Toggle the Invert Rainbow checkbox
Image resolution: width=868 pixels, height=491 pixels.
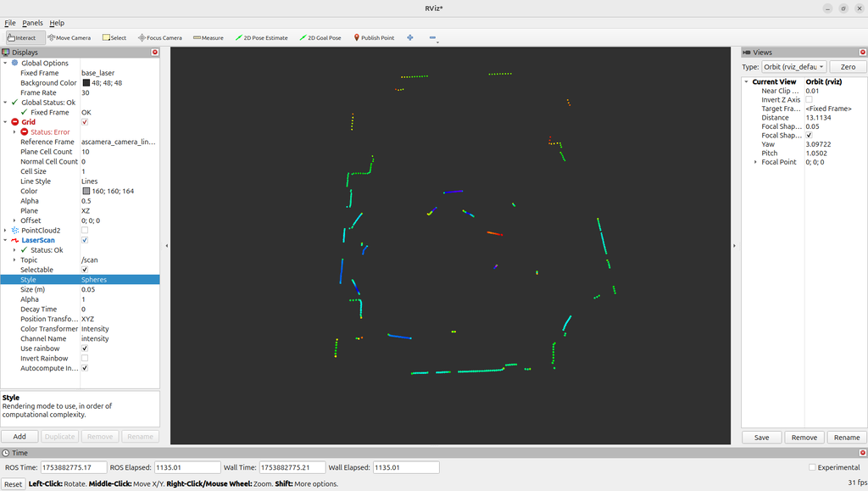(85, 358)
